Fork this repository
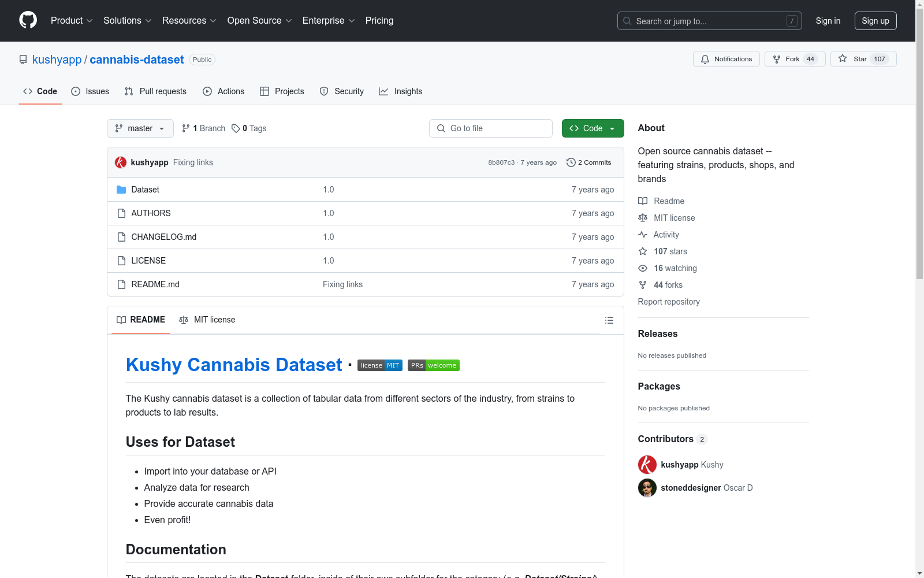 pyautogui.click(x=795, y=59)
